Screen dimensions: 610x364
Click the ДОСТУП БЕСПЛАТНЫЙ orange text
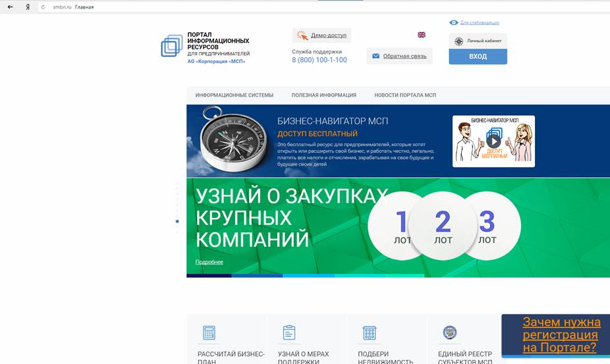point(317,134)
